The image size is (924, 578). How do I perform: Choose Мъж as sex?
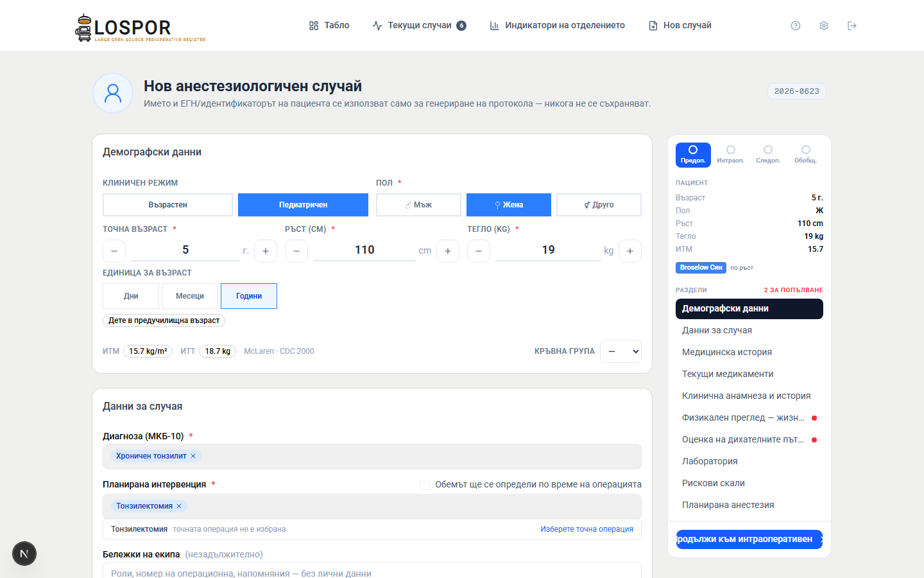(x=418, y=205)
